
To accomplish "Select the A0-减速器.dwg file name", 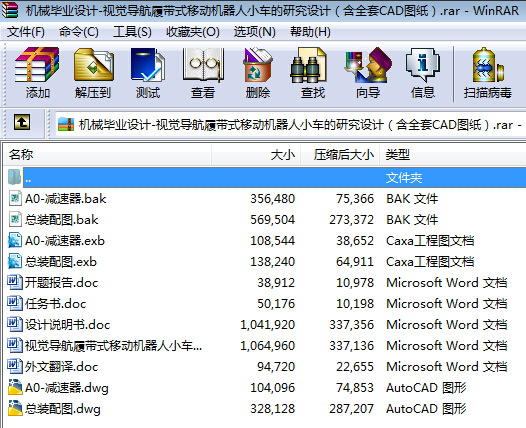I will click(x=67, y=388).
